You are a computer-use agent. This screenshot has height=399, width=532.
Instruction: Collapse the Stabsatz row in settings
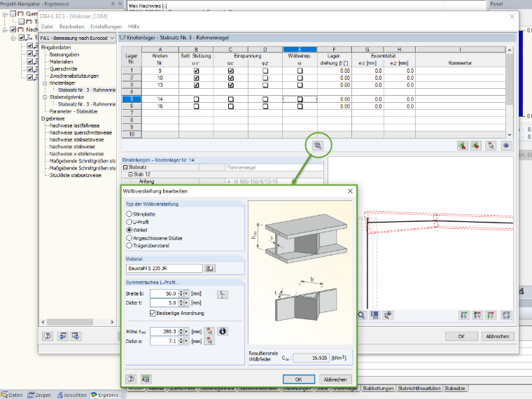pyautogui.click(x=125, y=167)
